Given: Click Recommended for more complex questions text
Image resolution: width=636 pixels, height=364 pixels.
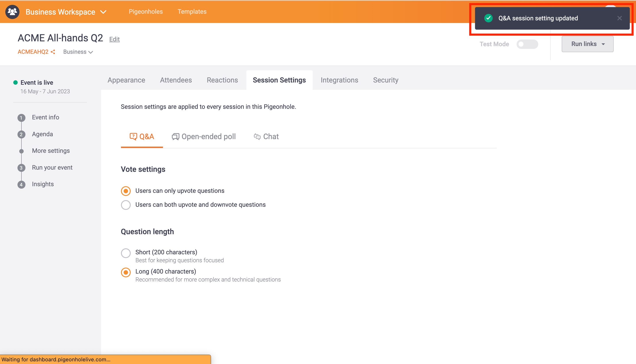Looking at the screenshot, I should 208,280.
